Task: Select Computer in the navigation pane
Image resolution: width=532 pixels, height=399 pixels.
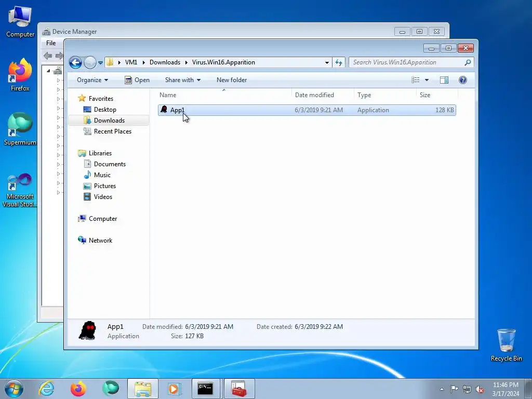Action: [x=103, y=219]
